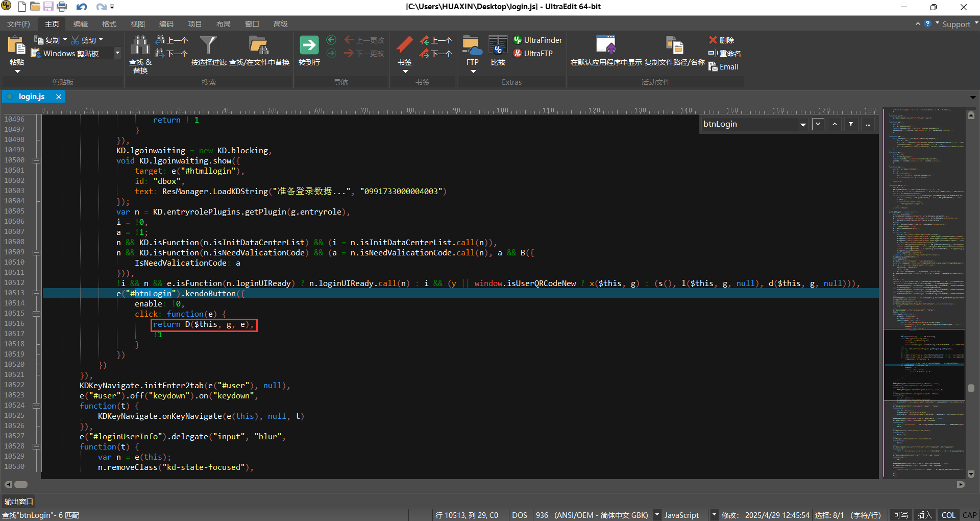The width and height of the screenshot is (980, 521).
Task: Click the Email button in ribbon
Action: coord(724,67)
